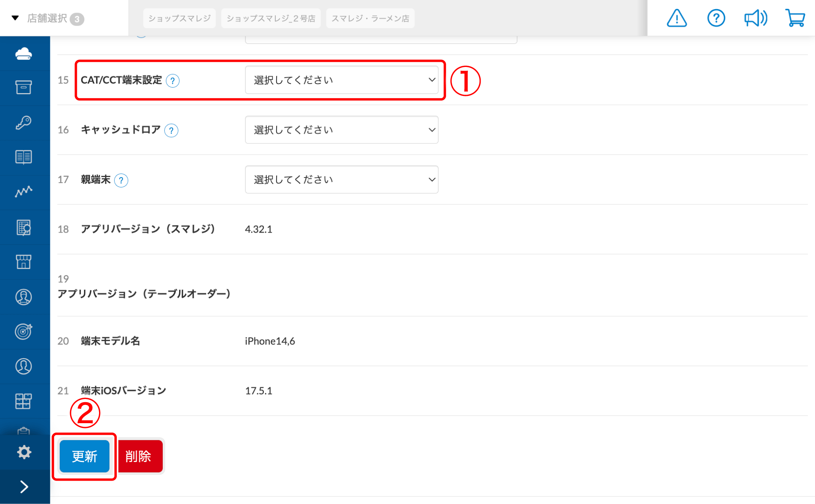Image resolution: width=815 pixels, height=504 pixels.
Task: Open the CAT/CCT端末設定 dropdown
Action: click(x=342, y=80)
